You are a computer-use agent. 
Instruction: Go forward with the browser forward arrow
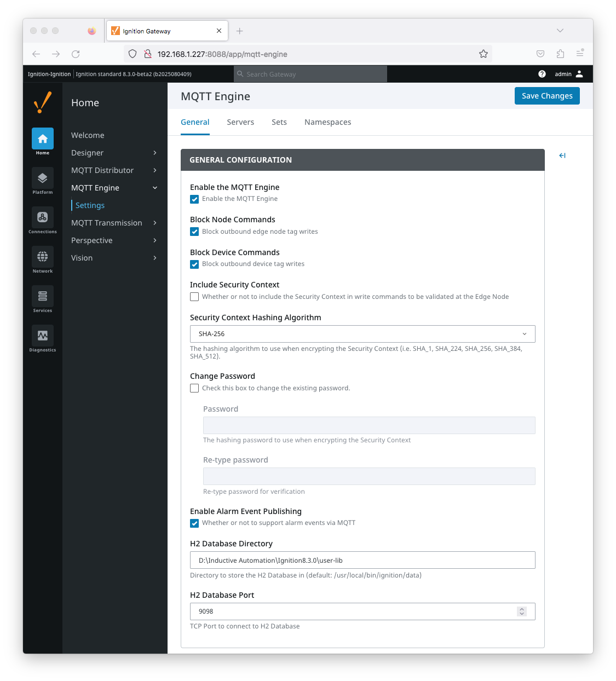pos(56,54)
